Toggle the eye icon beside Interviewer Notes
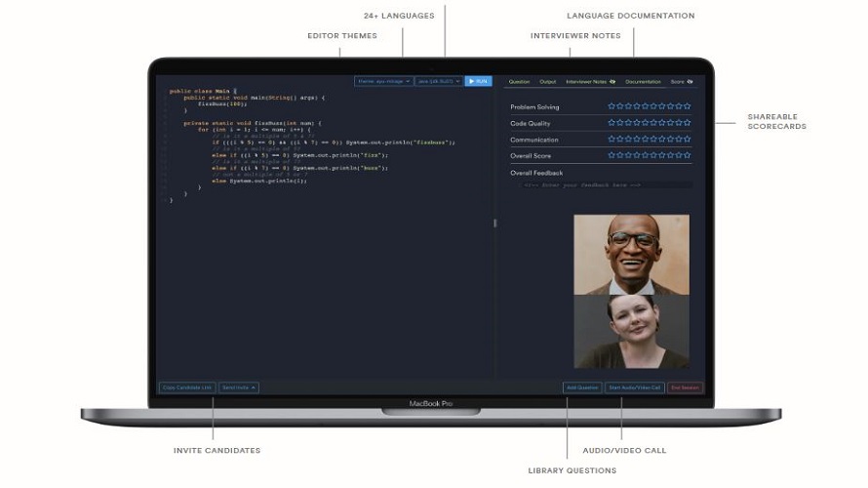Screen dimensions: 868x488 click(x=612, y=82)
